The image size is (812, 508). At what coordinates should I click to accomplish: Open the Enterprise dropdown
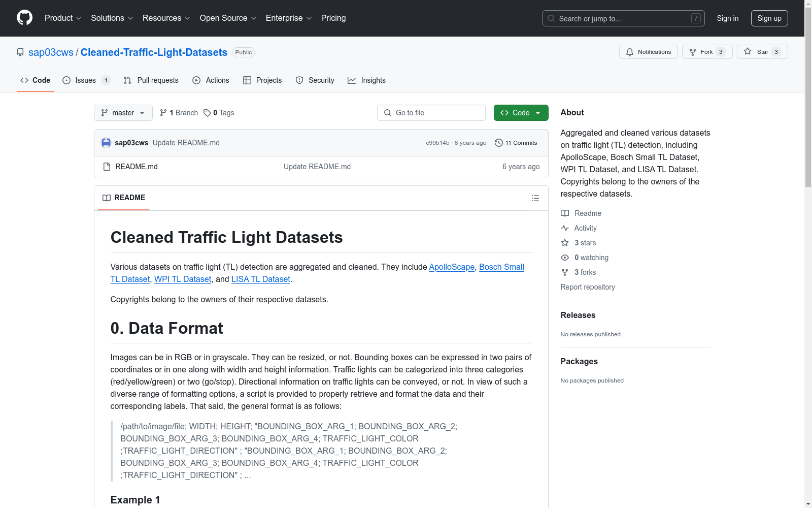tap(289, 18)
